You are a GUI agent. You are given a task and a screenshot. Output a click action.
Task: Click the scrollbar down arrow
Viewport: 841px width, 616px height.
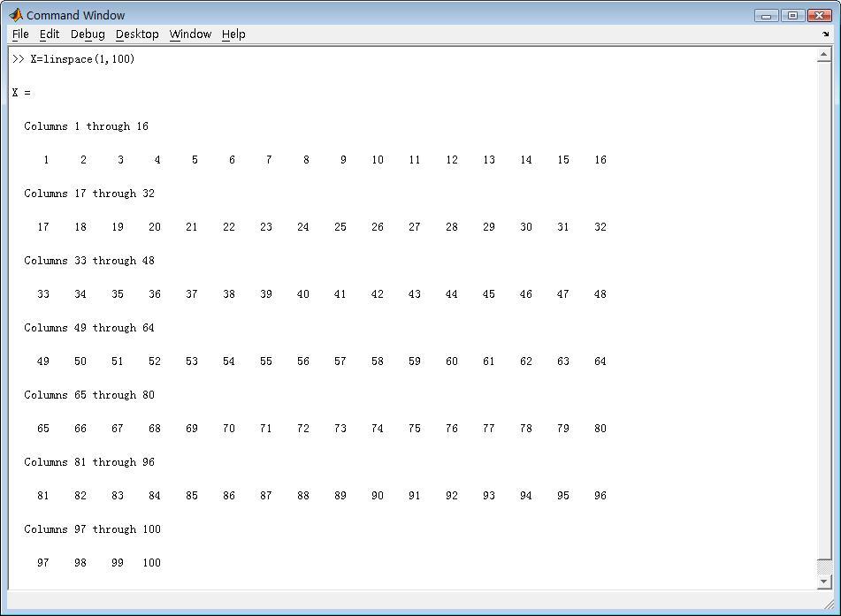click(x=824, y=582)
